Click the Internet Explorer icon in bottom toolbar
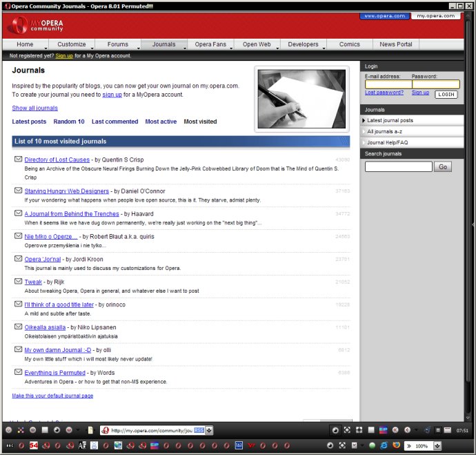 [x=384, y=446]
